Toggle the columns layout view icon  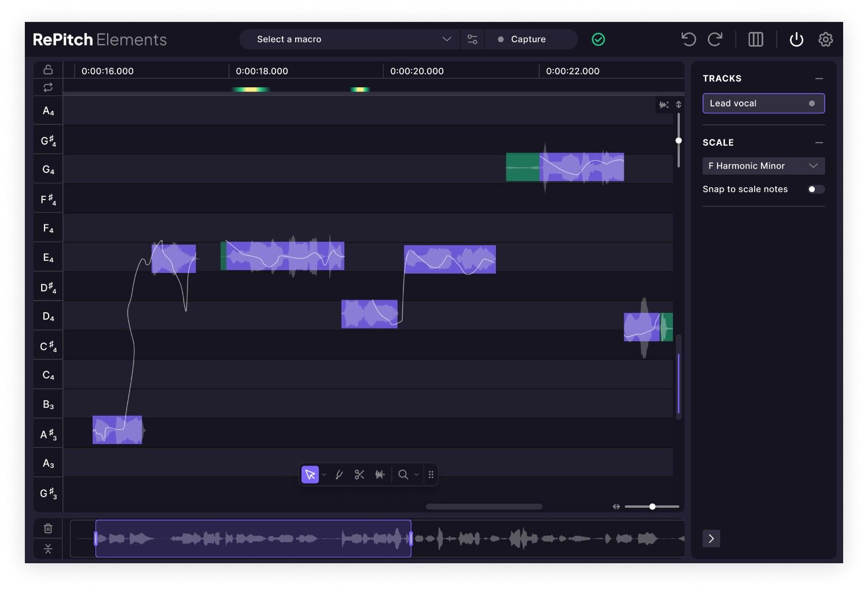tap(756, 39)
